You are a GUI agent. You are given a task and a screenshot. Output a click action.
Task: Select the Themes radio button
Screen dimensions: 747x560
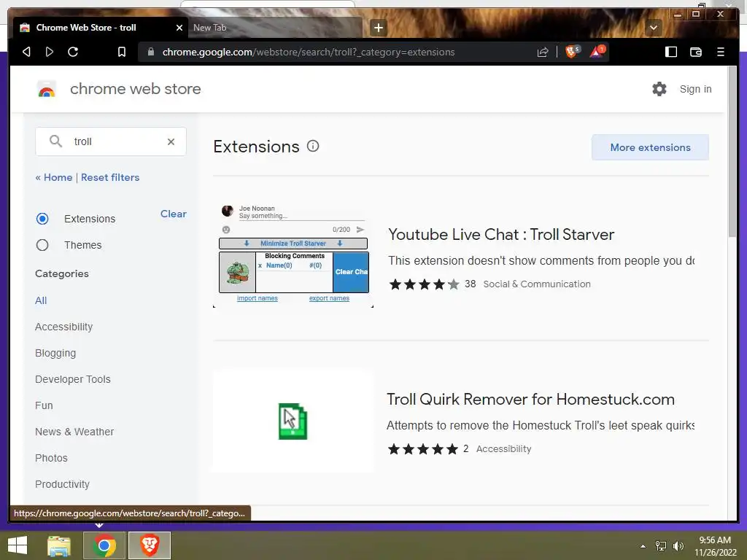tap(42, 245)
